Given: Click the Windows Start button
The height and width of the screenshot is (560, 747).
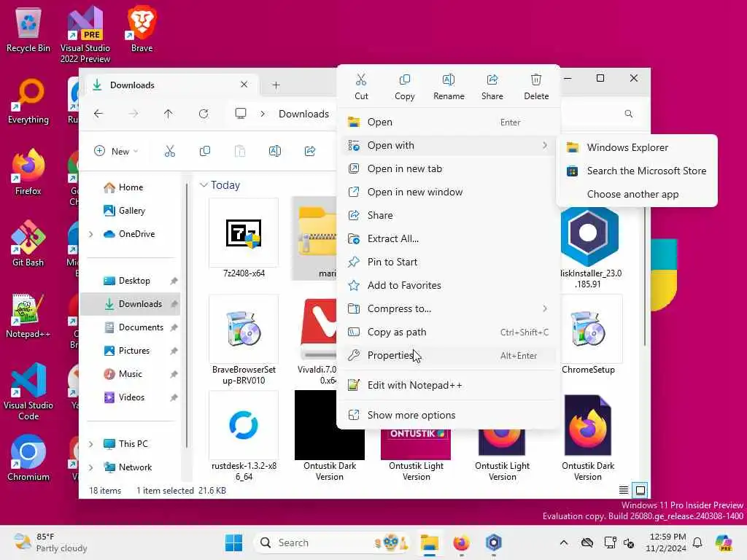Looking at the screenshot, I should click(234, 542).
